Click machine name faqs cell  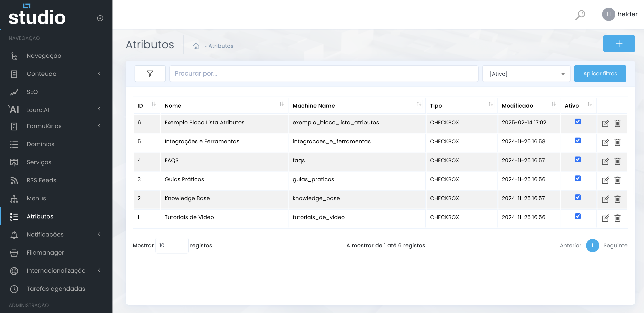357,161
